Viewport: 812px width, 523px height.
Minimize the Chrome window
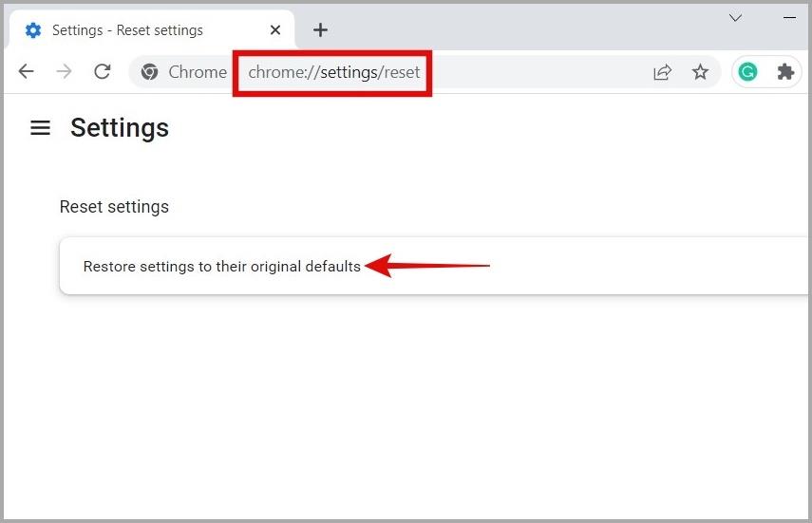pyautogui.click(x=789, y=18)
